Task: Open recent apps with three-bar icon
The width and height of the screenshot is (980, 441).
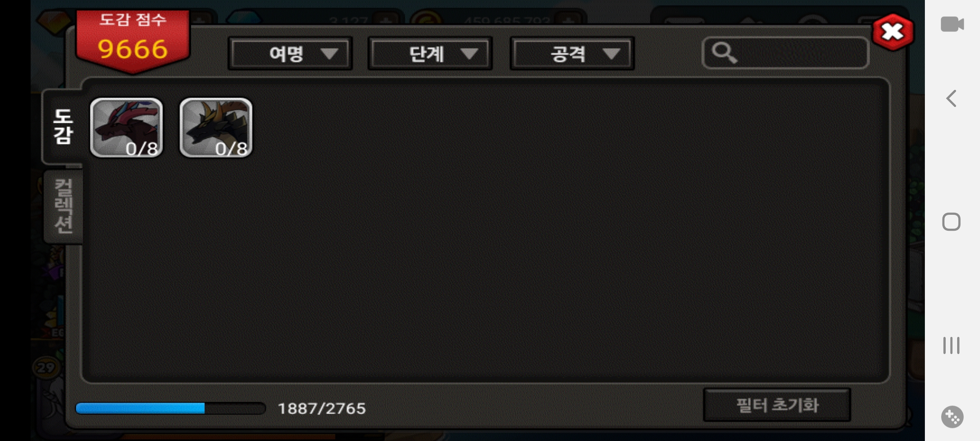Action: point(951,345)
